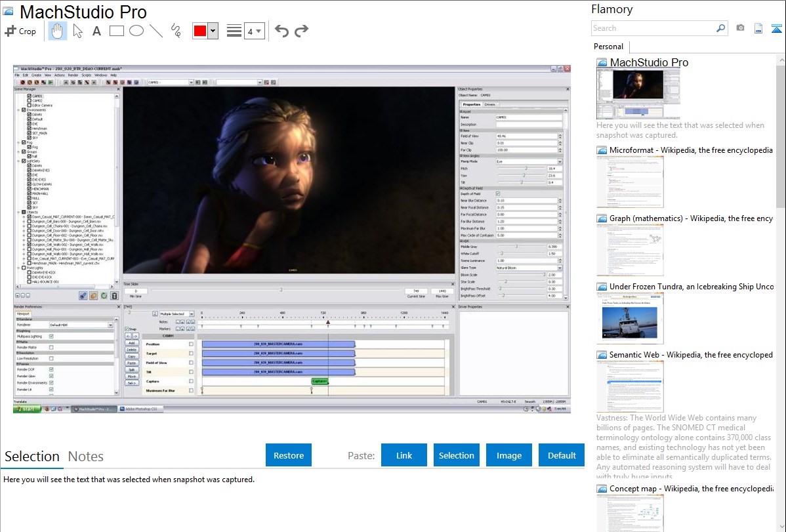Click the Link paste button
Viewport: 786px width, 532px height.
click(404, 455)
